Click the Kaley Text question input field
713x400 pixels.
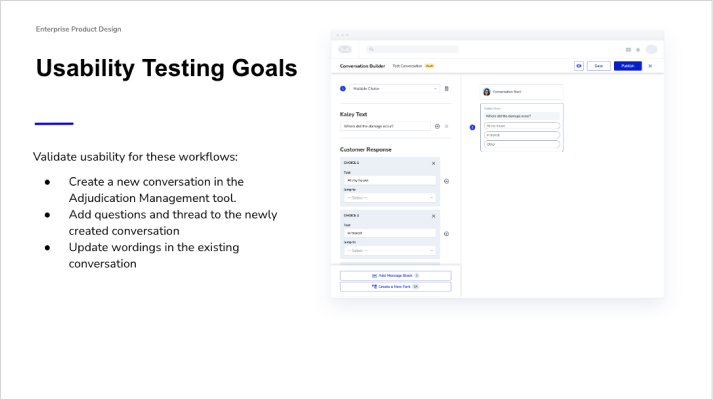tap(385, 126)
